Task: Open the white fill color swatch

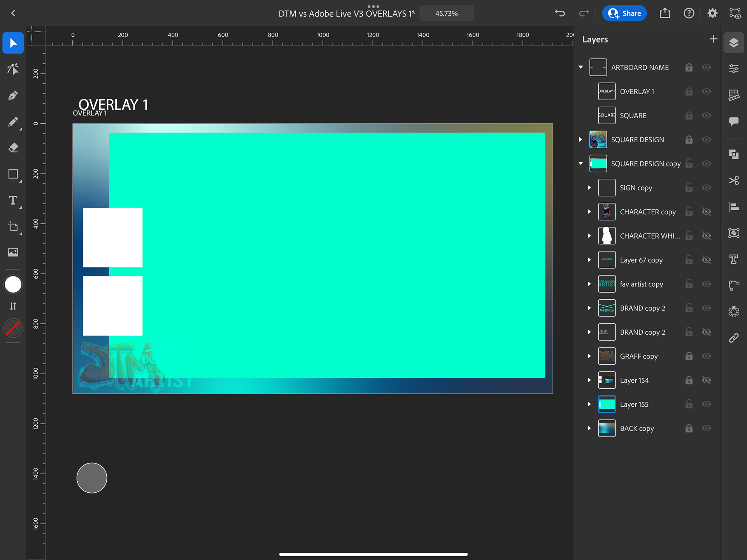Action: click(x=13, y=284)
